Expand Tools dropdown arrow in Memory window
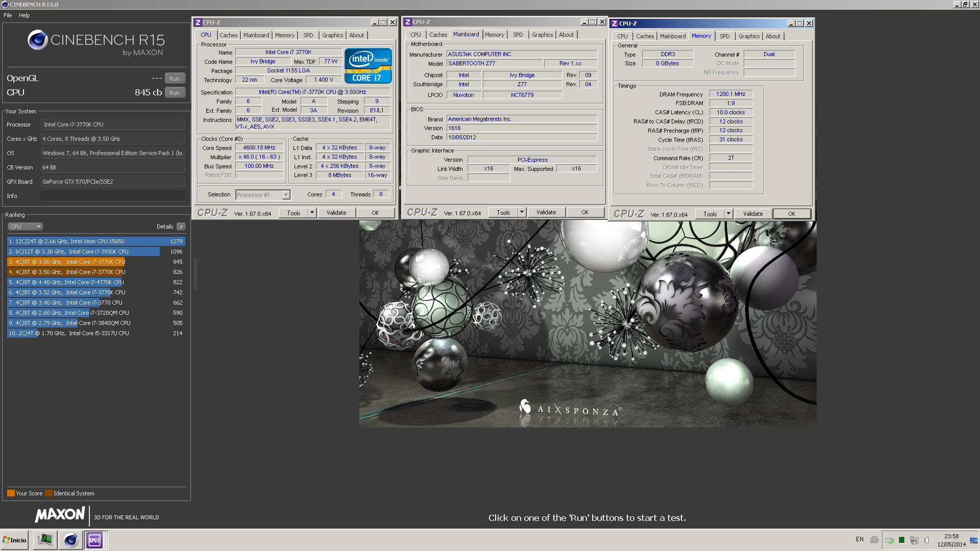This screenshot has width=980, height=551. [729, 214]
